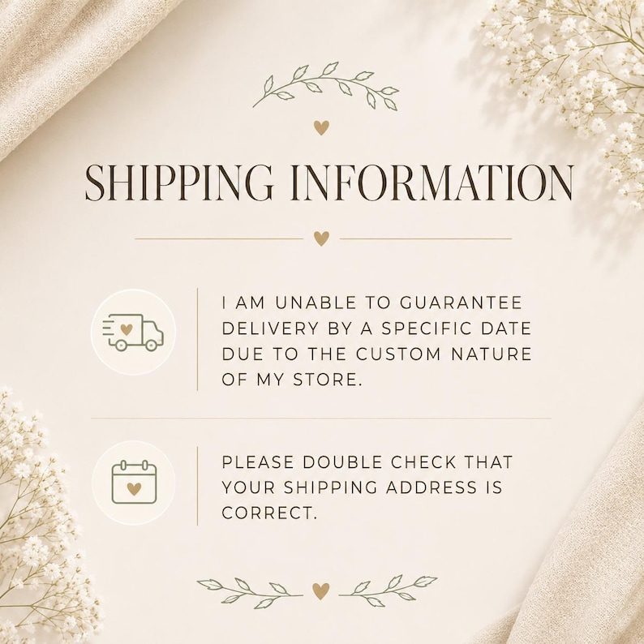Click the calendar with heart icon
The image size is (644, 644).
(135, 483)
